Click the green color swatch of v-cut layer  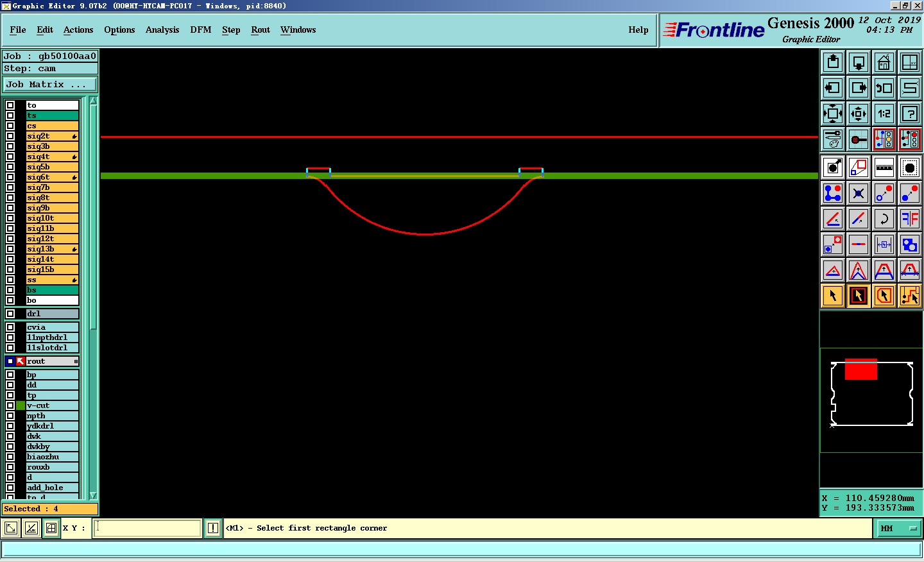point(21,405)
